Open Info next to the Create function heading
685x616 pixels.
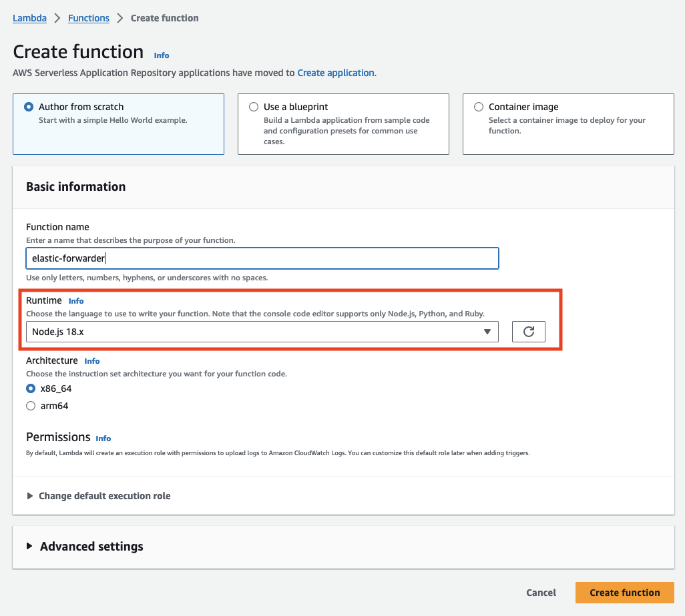tap(161, 55)
